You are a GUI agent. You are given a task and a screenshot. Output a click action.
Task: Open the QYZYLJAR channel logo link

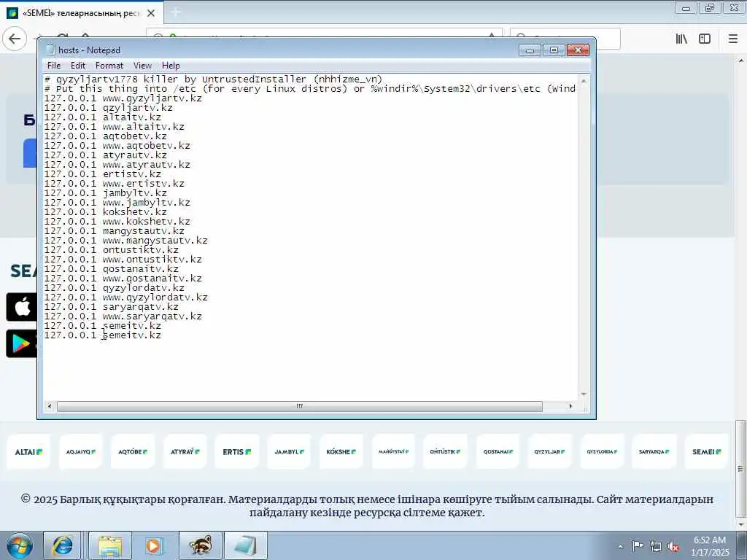pyautogui.click(x=549, y=451)
